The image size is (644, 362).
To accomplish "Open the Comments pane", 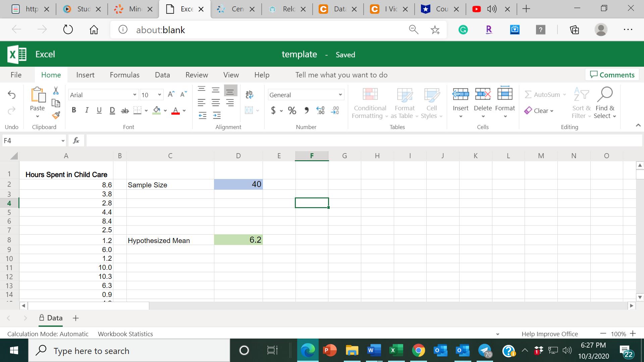I will click(612, 75).
